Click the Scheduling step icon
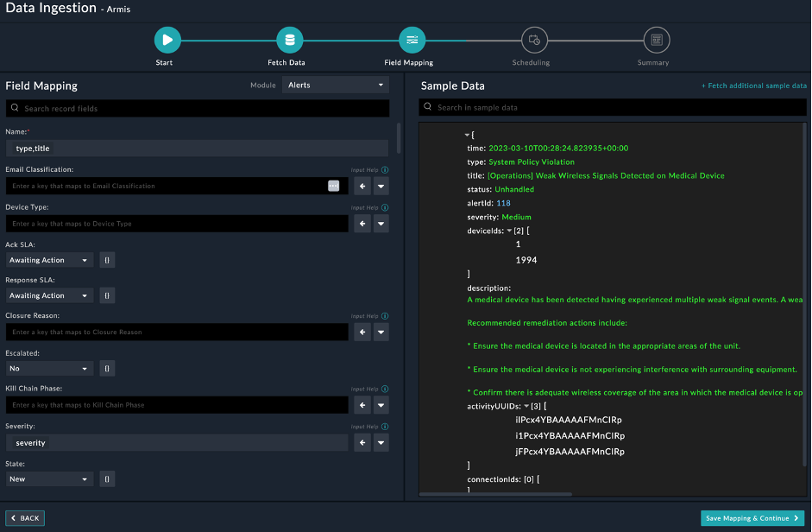 tap(534, 40)
